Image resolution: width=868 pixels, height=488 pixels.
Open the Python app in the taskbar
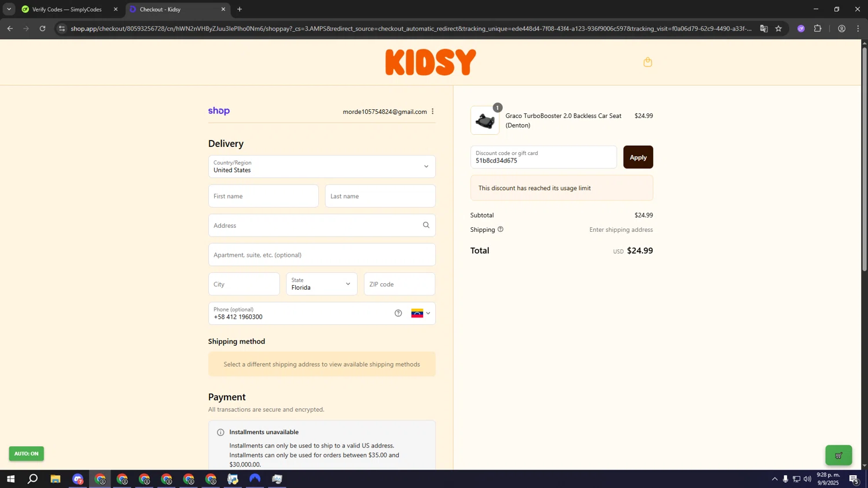tap(233, 479)
